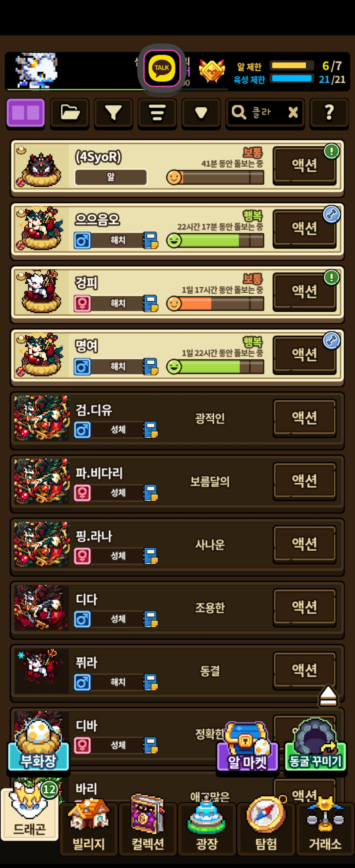Expand the down-arrow dropdown in toolbar
This screenshot has height=868, width=355.
coord(201,113)
